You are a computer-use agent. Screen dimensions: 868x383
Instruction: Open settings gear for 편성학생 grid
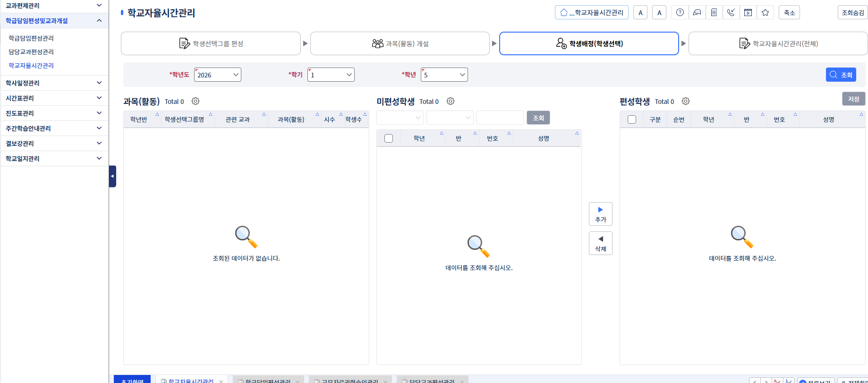pos(686,101)
